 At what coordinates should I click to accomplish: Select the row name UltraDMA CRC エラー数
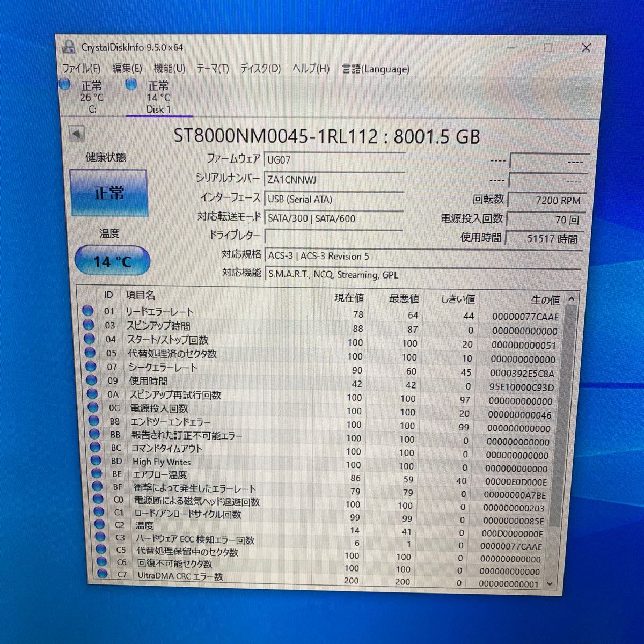tap(180, 576)
